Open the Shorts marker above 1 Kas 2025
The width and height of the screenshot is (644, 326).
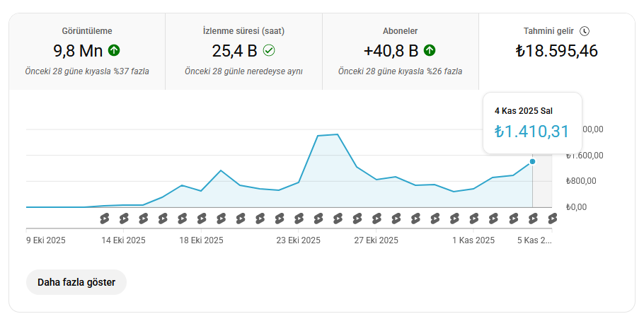pyautogui.click(x=474, y=219)
